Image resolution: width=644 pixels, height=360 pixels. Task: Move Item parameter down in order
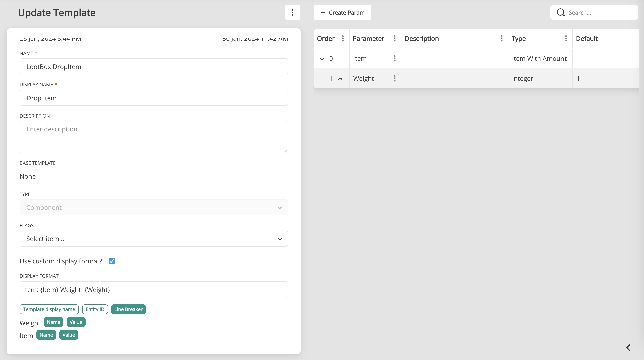click(322, 59)
